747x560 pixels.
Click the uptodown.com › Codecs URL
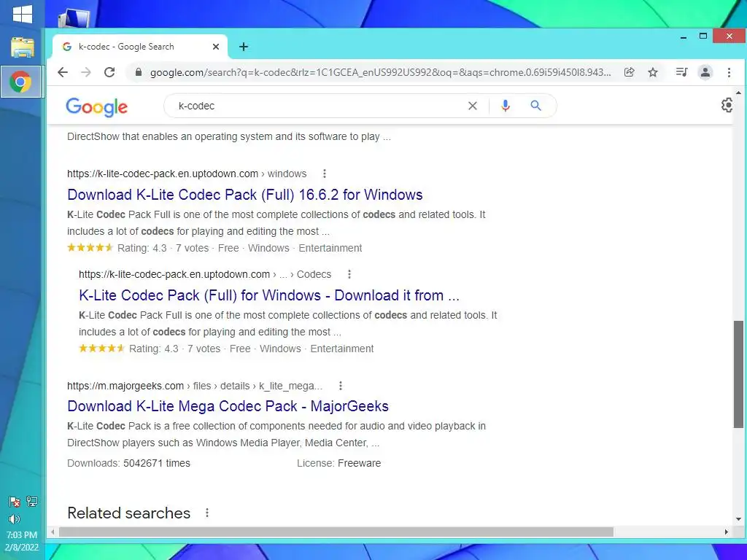coord(205,274)
